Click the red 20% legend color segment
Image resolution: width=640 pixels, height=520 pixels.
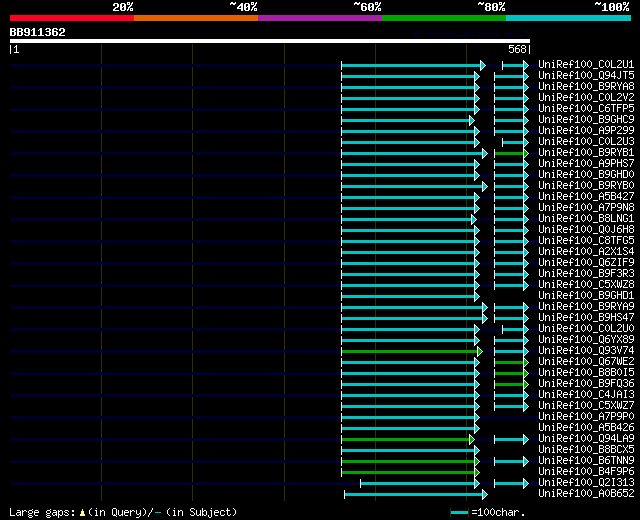[72, 18]
